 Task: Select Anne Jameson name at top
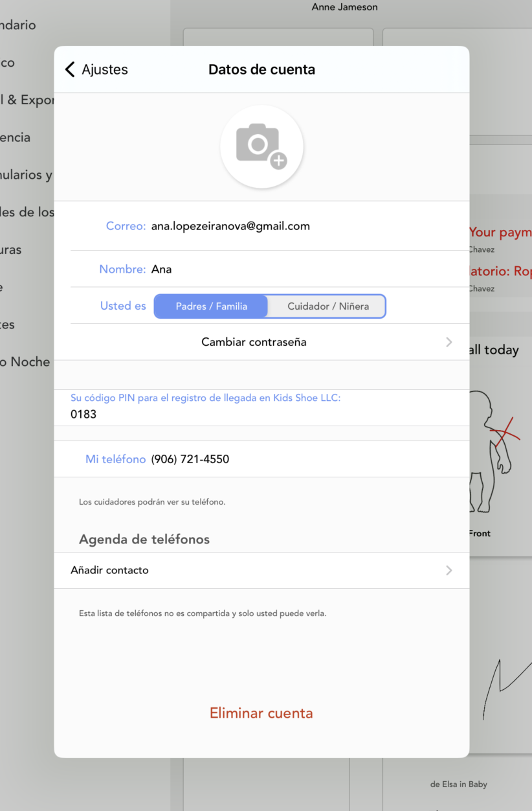(344, 7)
